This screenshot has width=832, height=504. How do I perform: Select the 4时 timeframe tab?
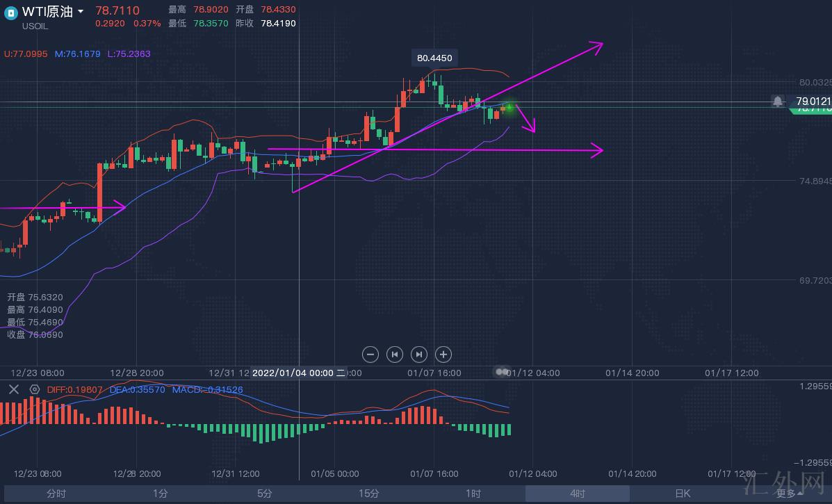click(578, 494)
